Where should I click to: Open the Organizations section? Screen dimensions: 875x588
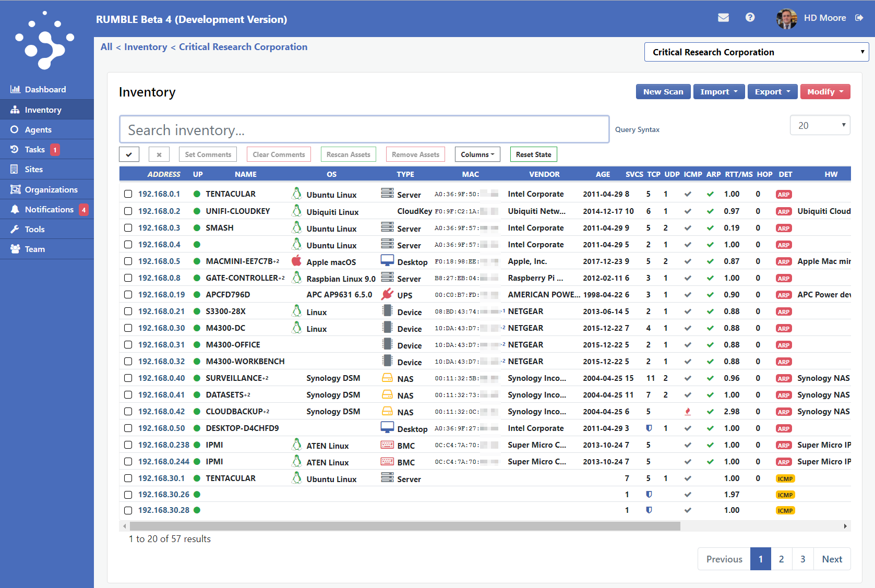pyautogui.click(x=50, y=189)
